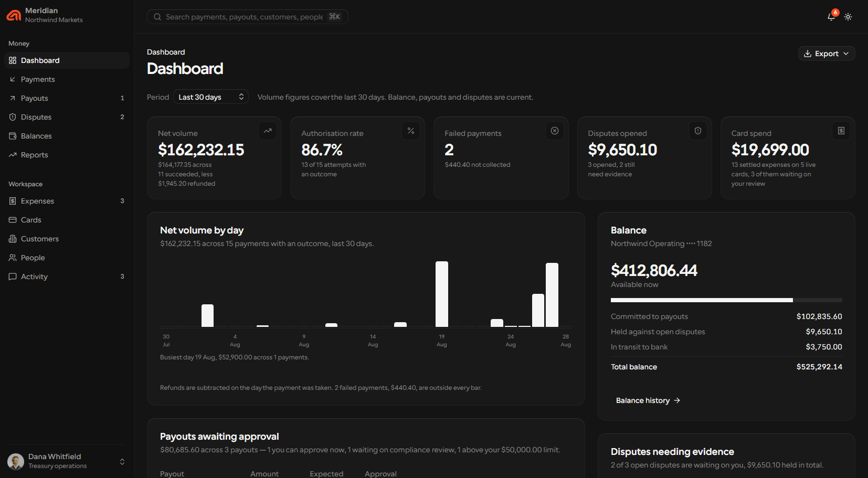
Task: Expand the Last 30 days period selector
Action: pos(211,97)
